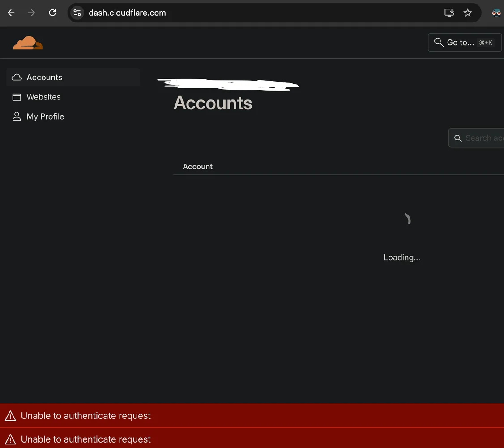Image resolution: width=504 pixels, height=448 pixels.
Task: Click the Search accounts field
Action: pos(476,138)
